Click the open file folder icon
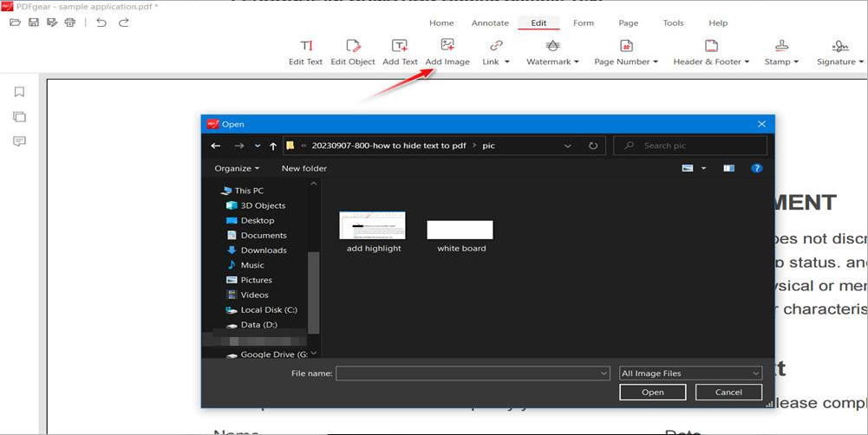 15,23
